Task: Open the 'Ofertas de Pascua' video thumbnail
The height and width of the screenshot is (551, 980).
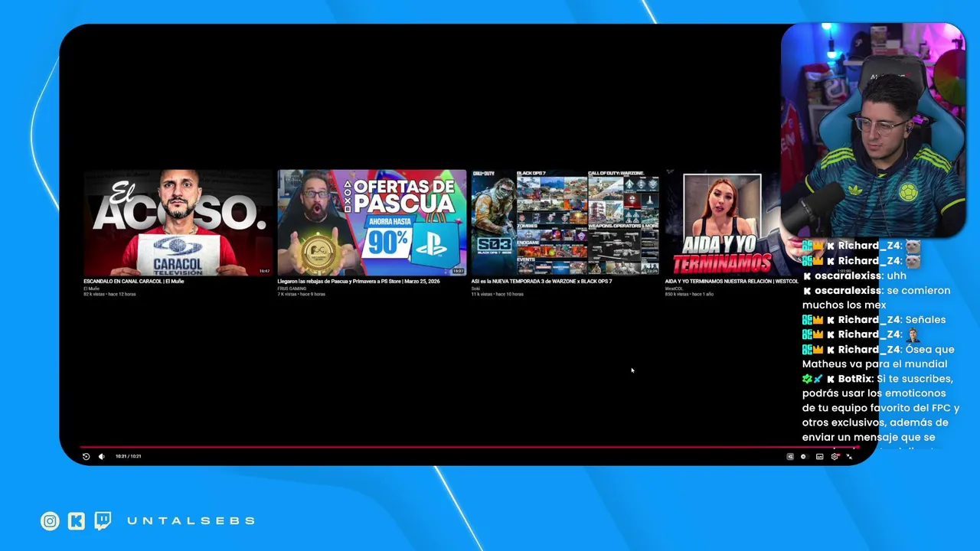Action: click(x=371, y=222)
